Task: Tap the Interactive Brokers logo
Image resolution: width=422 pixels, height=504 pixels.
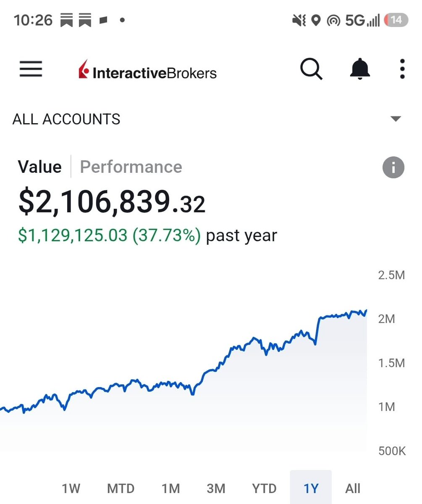Action: 147,70
